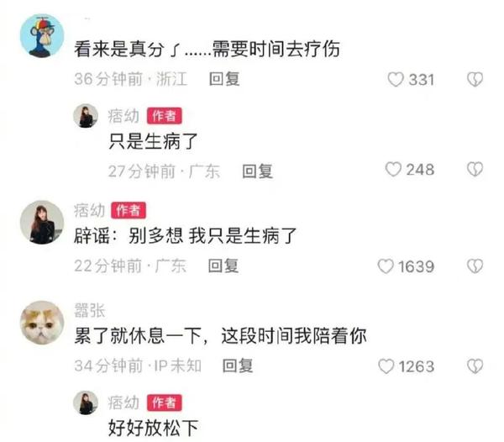This screenshot has height=442, width=504.
Task: Dislike the 看来是真分了 comment
Action: (475, 79)
